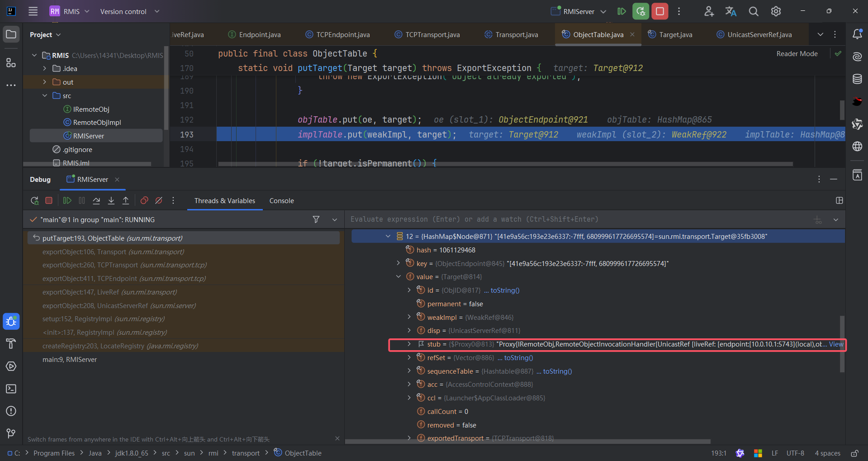The height and width of the screenshot is (461, 868).
Task: Select RemoteObjImpl in project tree
Action: pyautogui.click(x=97, y=123)
